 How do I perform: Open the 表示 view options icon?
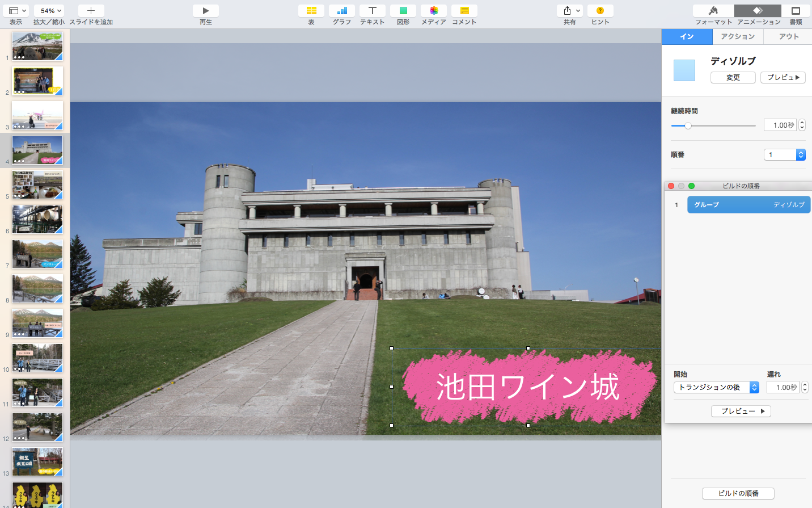pyautogui.click(x=16, y=11)
